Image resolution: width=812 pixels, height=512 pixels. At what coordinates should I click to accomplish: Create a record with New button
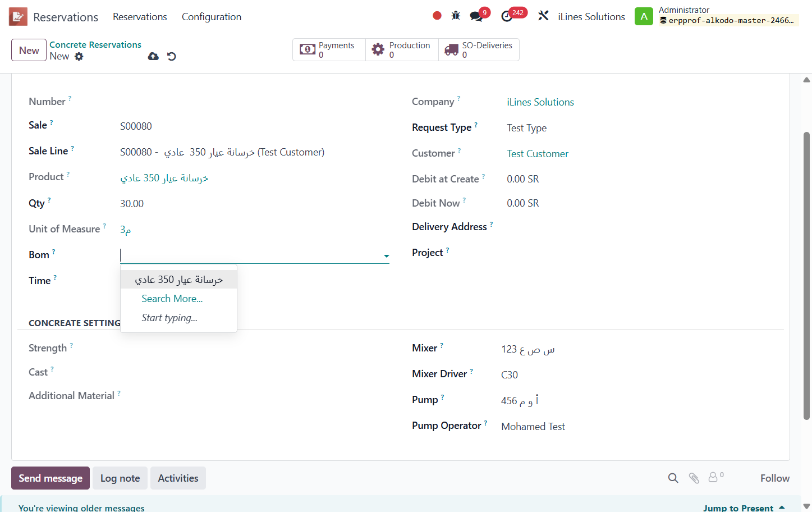pos(29,50)
